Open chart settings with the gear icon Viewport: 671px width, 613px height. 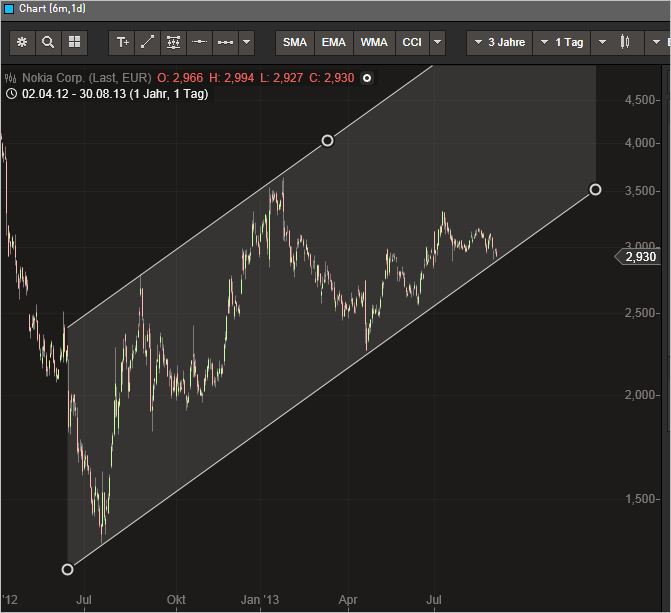22,42
